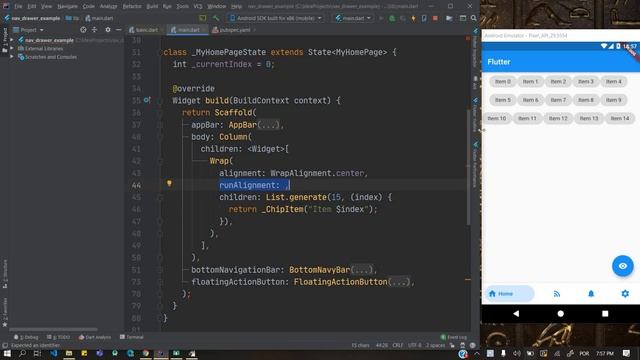Tap the Android recents square button
This screenshot has height=360, width=640.
(605, 313)
